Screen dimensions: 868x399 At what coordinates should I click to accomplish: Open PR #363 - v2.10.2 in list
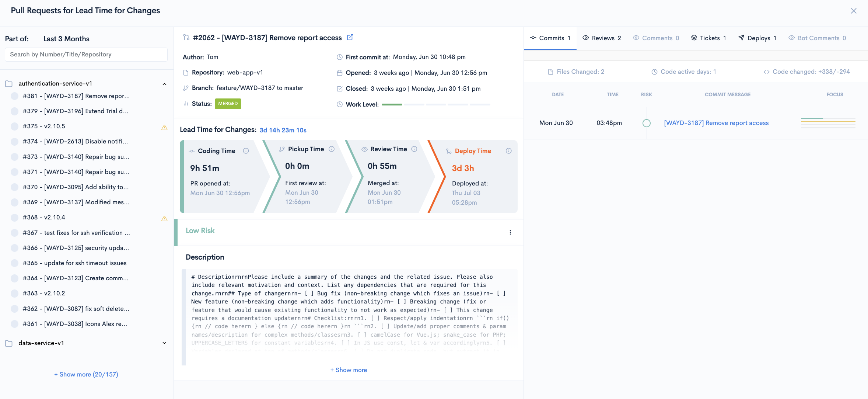44,294
